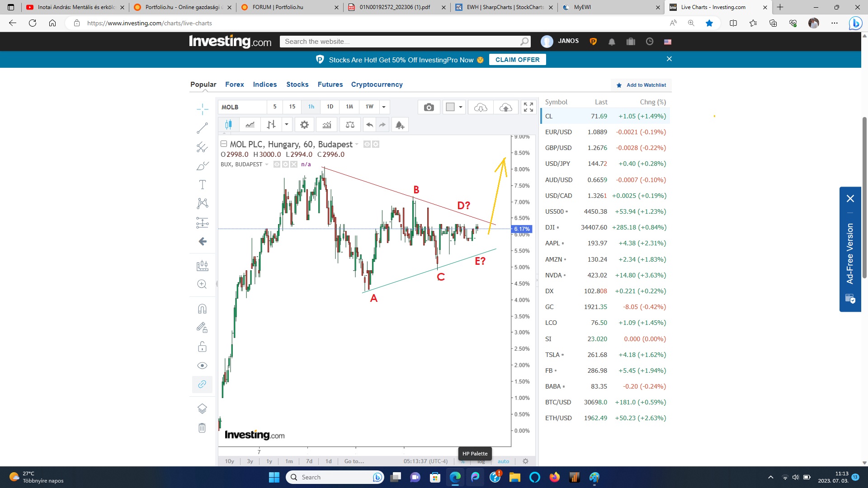Click the save chart cloud upload icon
This screenshot has height=488, width=868.
(506, 107)
